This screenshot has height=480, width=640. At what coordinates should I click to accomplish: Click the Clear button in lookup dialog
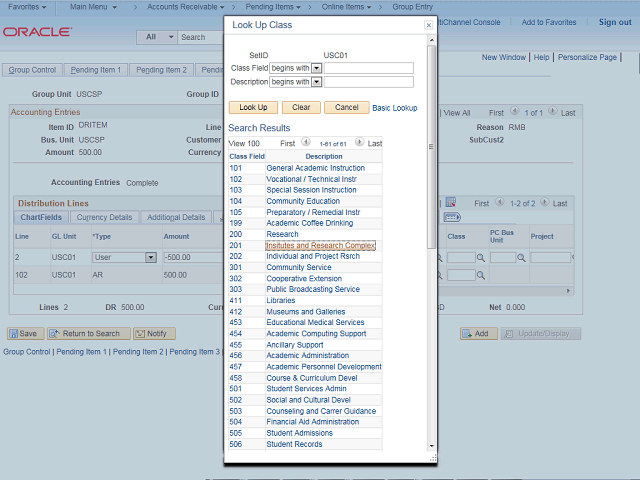point(301,107)
